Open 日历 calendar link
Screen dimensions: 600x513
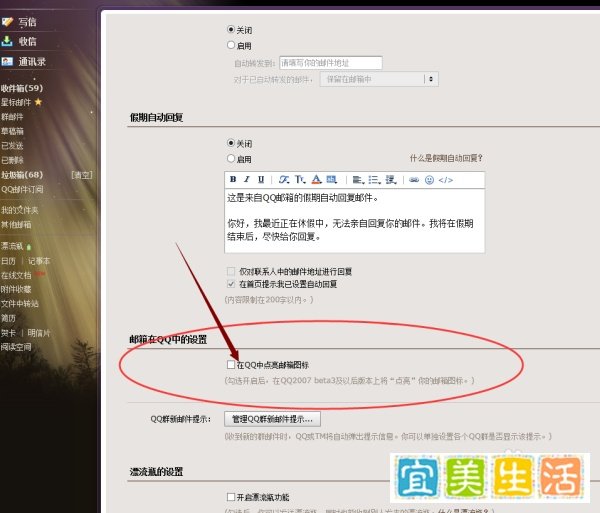coord(8,261)
